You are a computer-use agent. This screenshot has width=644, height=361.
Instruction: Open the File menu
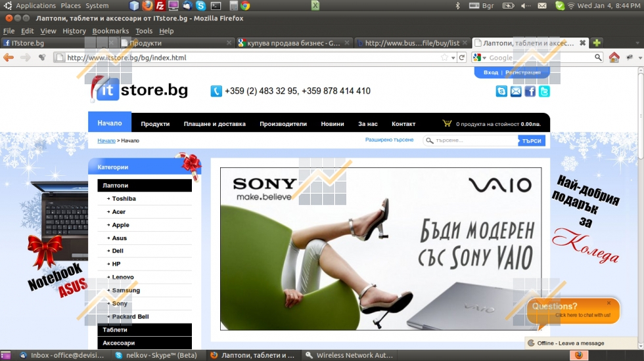[x=9, y=31]
